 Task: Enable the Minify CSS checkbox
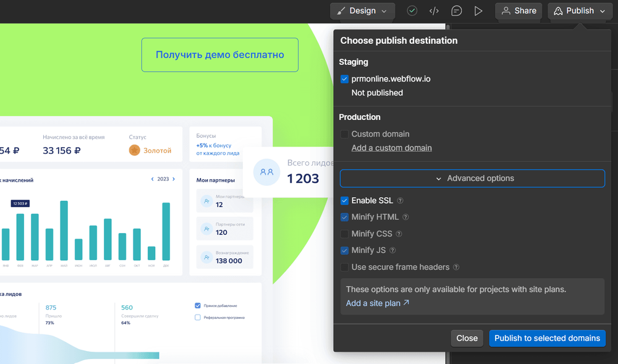[x=345, y=234]
